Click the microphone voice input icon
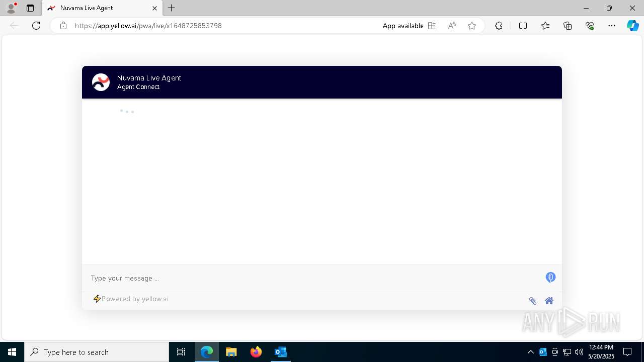 [550, 278]
